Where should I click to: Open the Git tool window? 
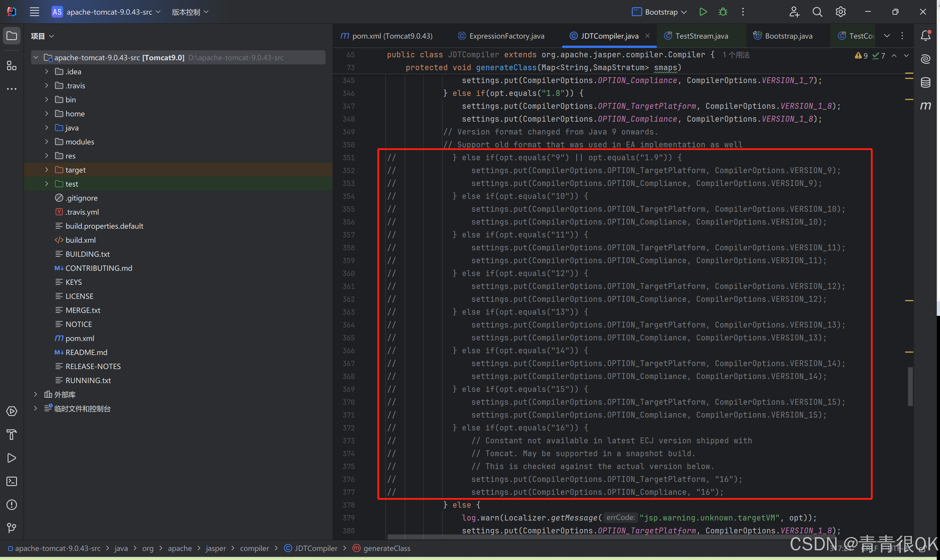click(x=12, y=528)
